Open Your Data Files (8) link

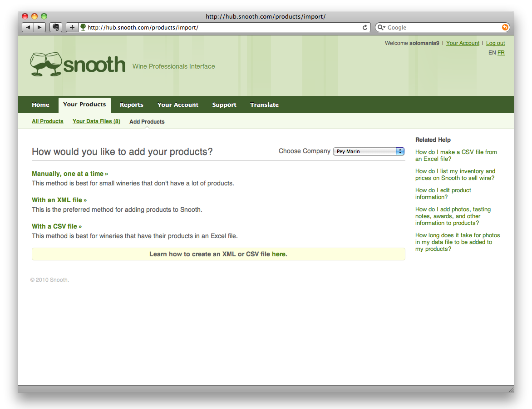(x=96, y=121)
